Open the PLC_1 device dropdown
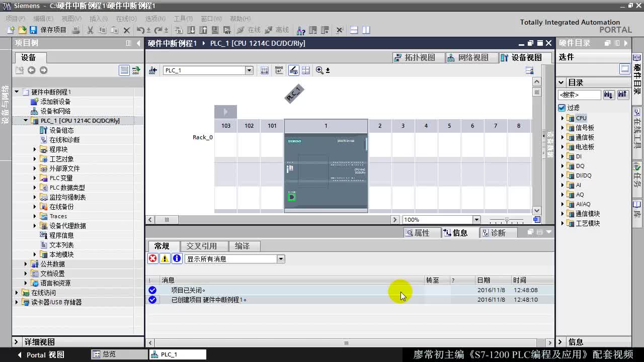The height and width of the screenshot is (362, 644). pyautogui.click(x=249, y=70)
